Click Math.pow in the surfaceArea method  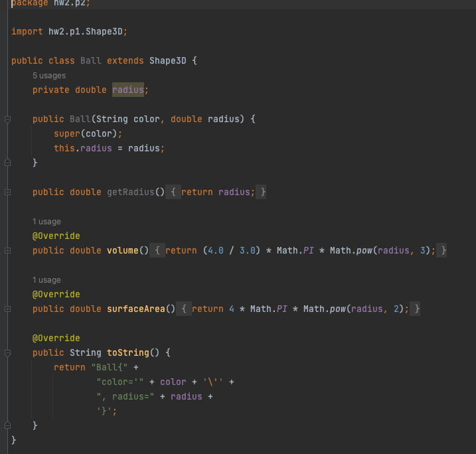tap(325, 309)
